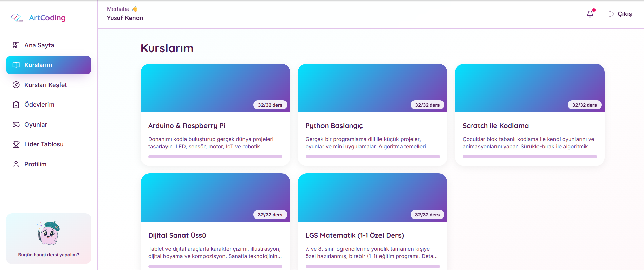Open Kurslarım in the sidebar
This screenshot has height=270, width=644.
coord(48,65)
